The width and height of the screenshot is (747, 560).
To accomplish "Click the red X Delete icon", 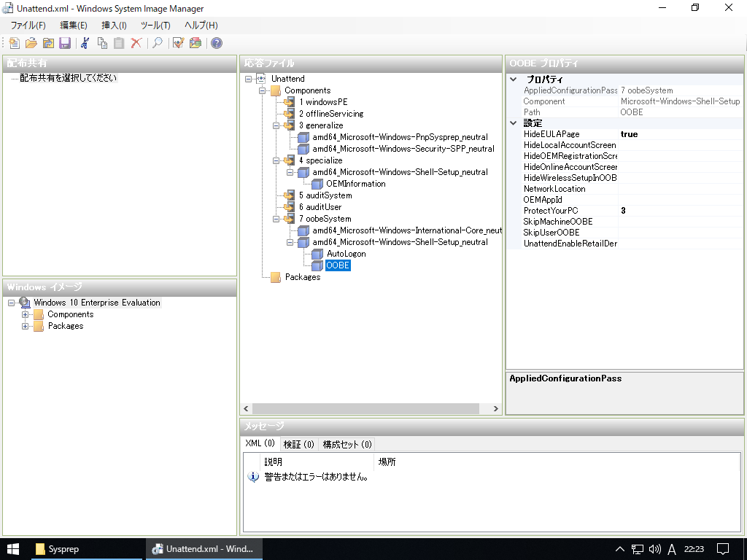I will [136, 43].
